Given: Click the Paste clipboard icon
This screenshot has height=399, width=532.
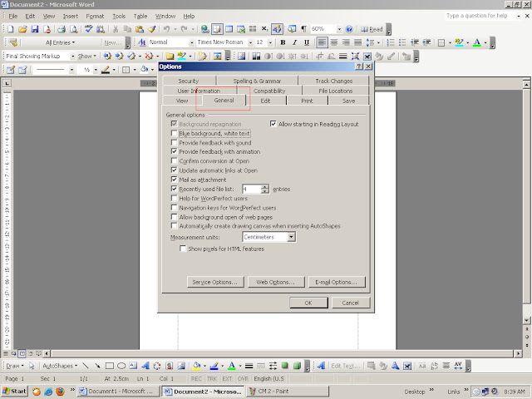Looking at the screenshot, I should click(x=140, y=29).
